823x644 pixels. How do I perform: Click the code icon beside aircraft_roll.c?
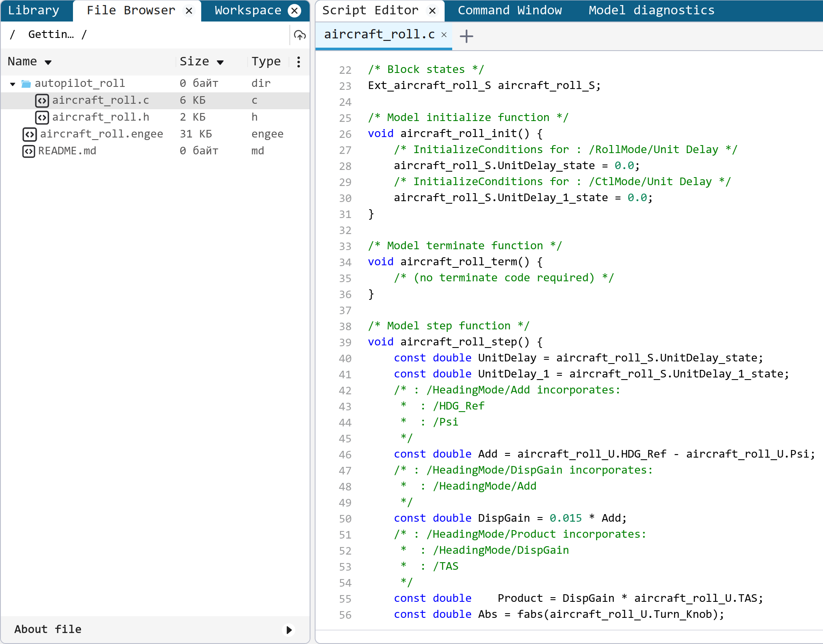tap(42, 100)
